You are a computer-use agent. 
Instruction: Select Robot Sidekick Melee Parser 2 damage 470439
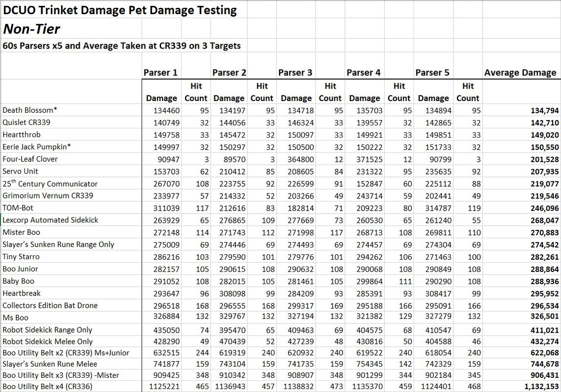point(232,342)
